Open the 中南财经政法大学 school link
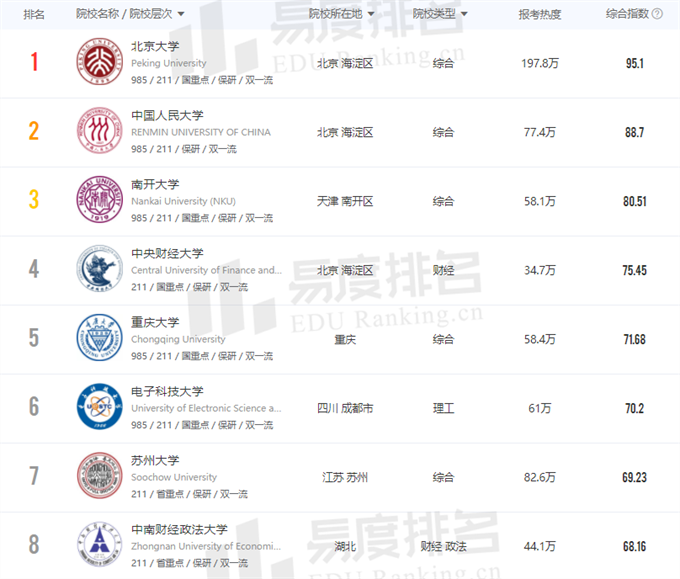This screenshot has width=680, height=579. (179, 529)
